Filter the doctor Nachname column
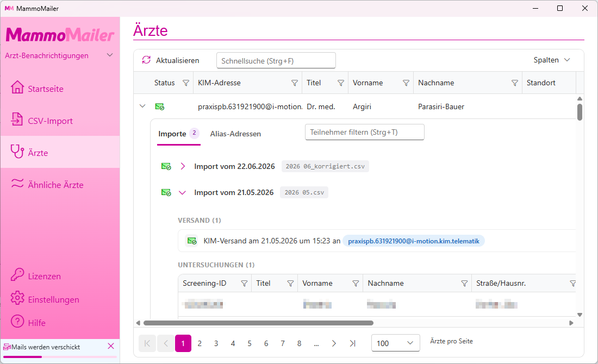The height and width of the screenshot is (364, 598). [x=515, y=83]
